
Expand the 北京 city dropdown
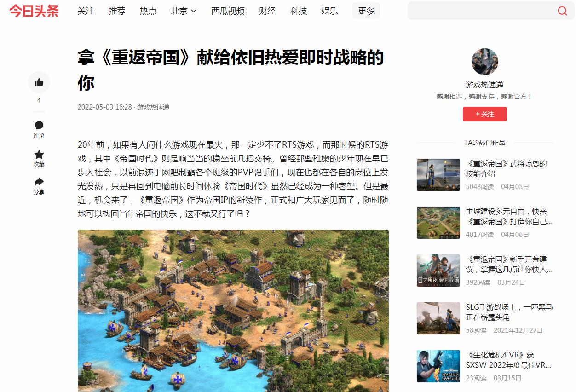click(184, 11)
